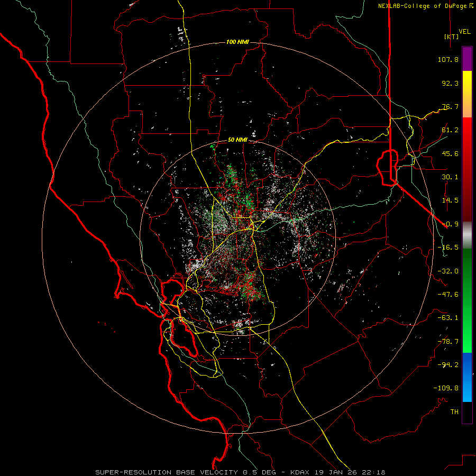The height and width of the screenshot is (476, 476).
Task: Click the 30.1 velocity value
Action: tap(450, 177)
